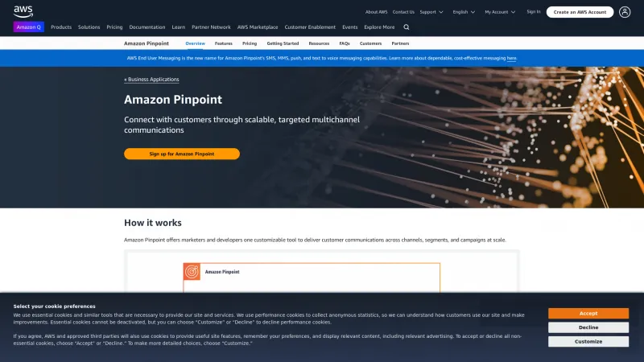Select the Getting Started tab
The height and width of the screenshot is (362, 644).
coord(283,43)
